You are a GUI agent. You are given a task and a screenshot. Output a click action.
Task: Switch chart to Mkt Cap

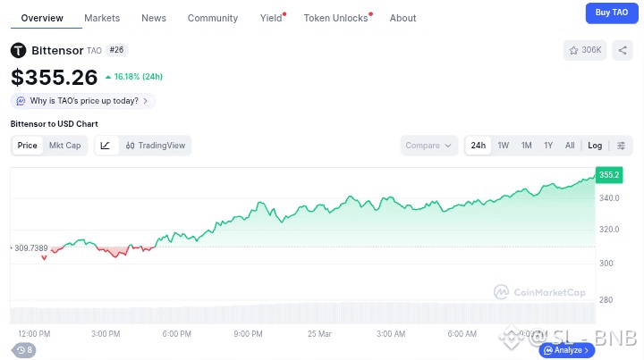click(x=65, y=146)
